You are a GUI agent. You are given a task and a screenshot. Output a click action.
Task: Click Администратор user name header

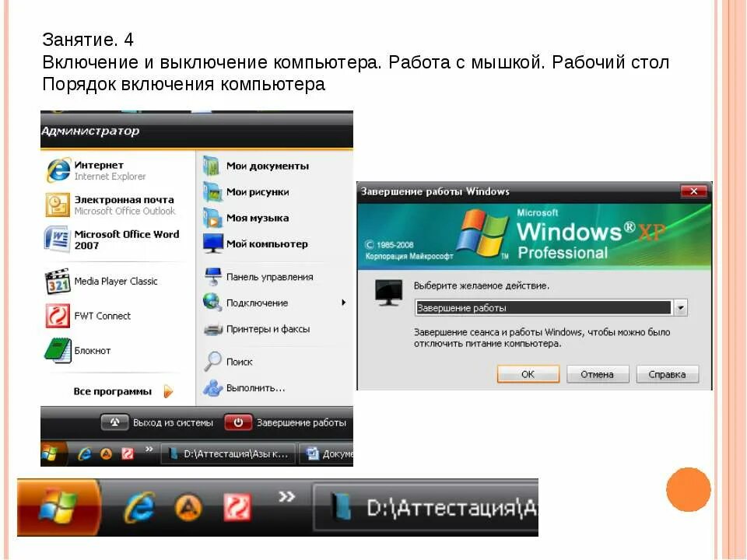point(90,131)
